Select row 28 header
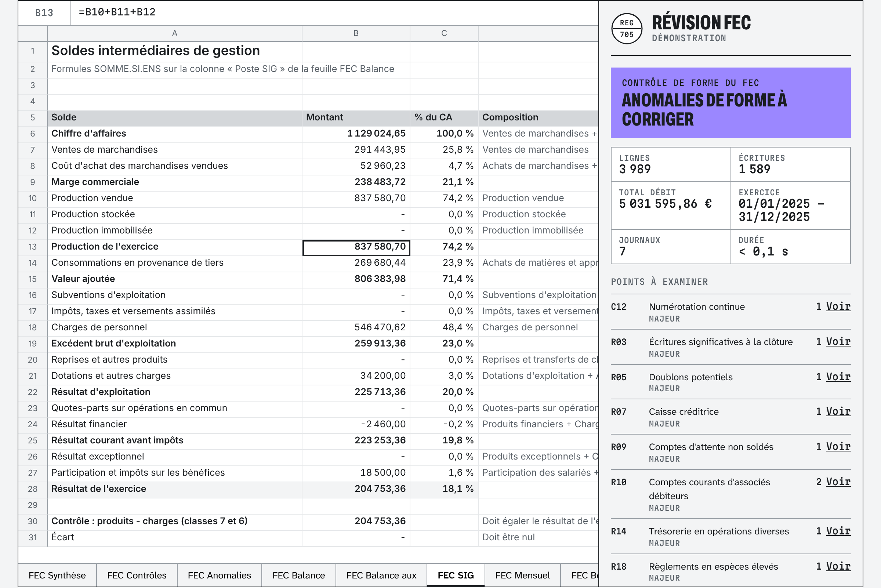881x588 pixels. pos(33,489)
